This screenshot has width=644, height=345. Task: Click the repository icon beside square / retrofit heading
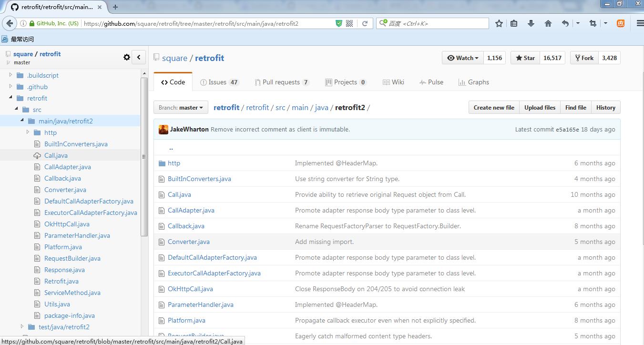(x=156, y=58)
